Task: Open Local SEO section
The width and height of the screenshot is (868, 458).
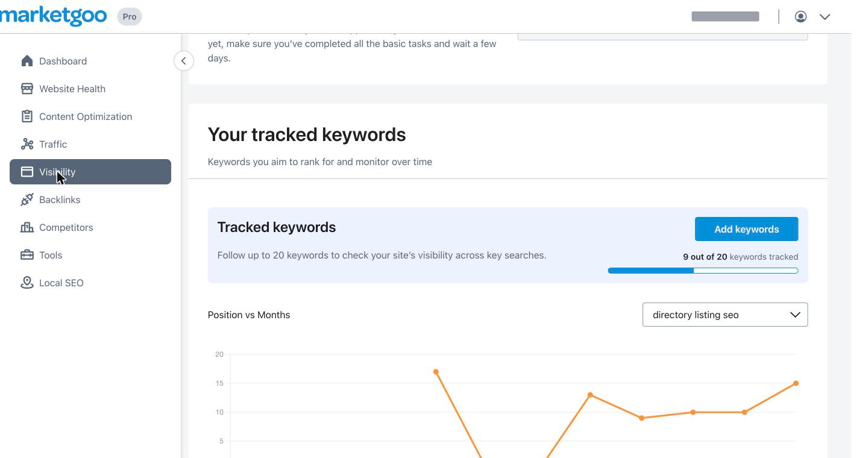Action: [90, 283]
